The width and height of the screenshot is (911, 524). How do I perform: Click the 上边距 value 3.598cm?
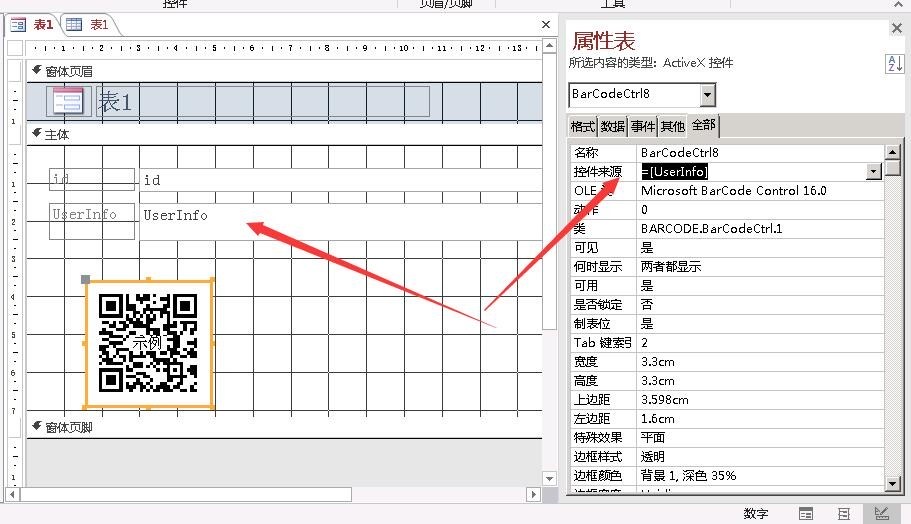(x=761, y=400)
